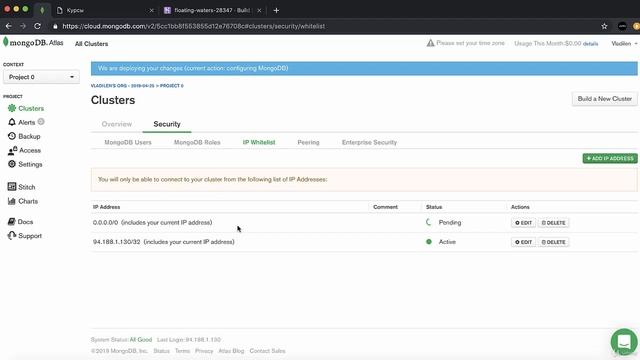Screen dimensions: 640x360
Task: Open usage details link
Action: click(590, 44)
